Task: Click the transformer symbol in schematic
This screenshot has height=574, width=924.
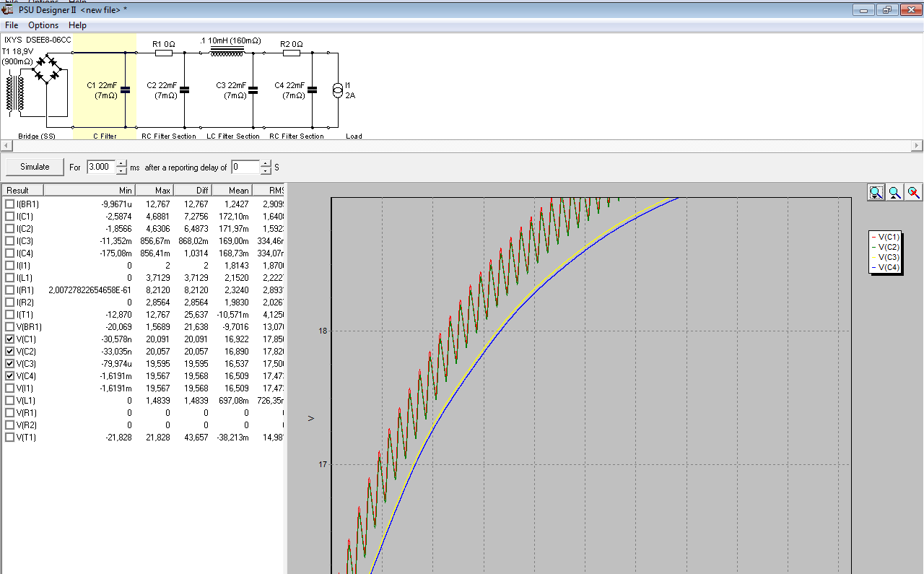Action: pos(15,93)
